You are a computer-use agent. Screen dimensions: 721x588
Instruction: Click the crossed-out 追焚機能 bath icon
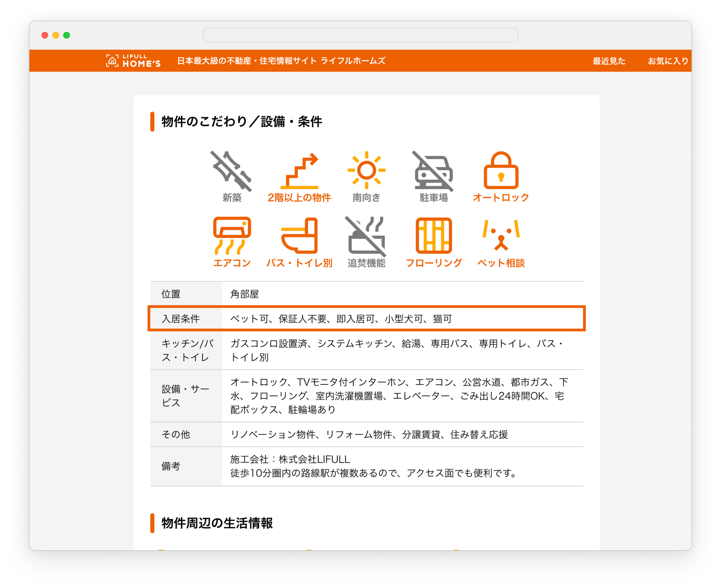click(x=366, y=236)
